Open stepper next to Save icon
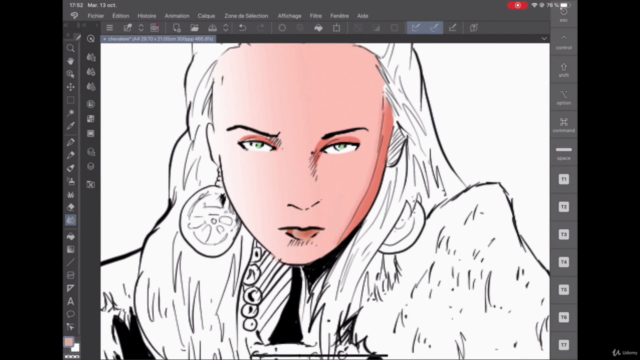 click(x=226, y=28)
